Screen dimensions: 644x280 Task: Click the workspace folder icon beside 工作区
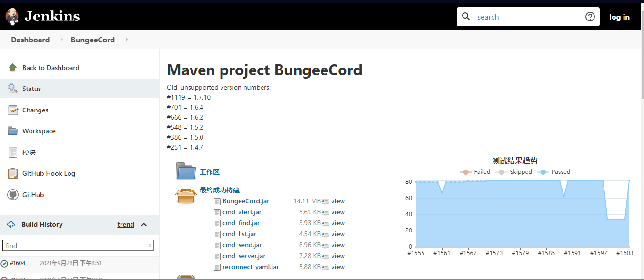pos(186,171)
